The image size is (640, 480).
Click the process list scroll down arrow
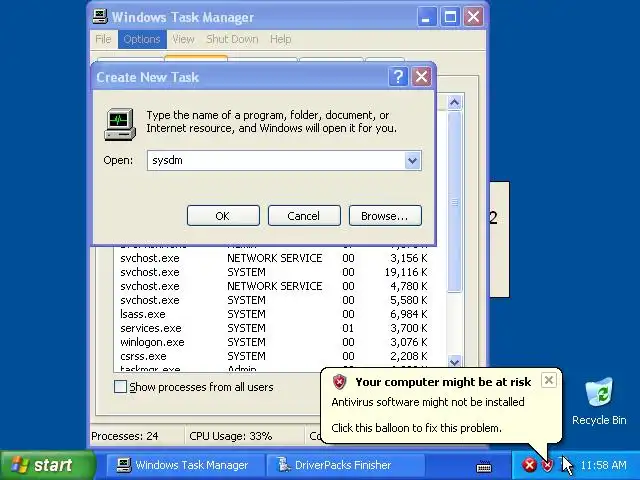click(454, 361)
